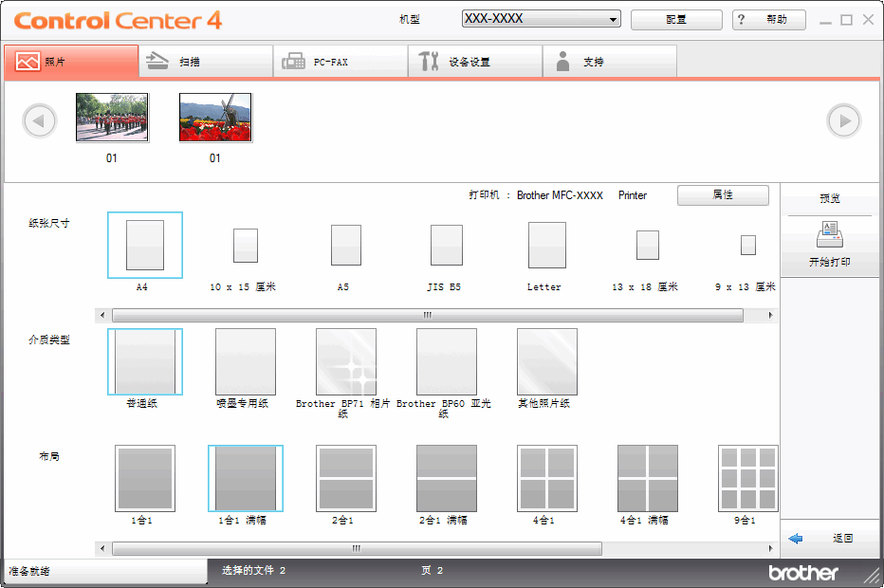
Task: Open the PC-FAX tab
Action: pos(341,62)
